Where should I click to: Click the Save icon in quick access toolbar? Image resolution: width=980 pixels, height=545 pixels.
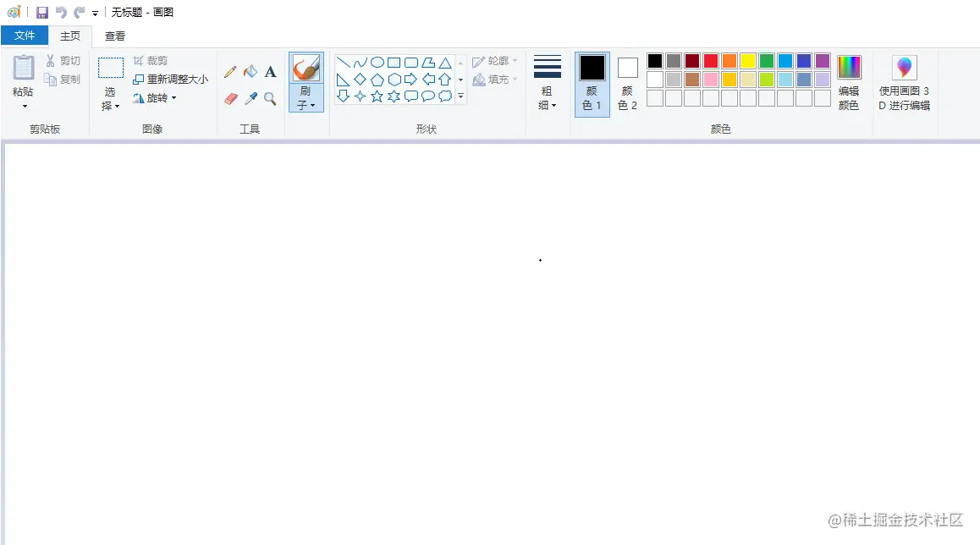[x=41, y=12]
